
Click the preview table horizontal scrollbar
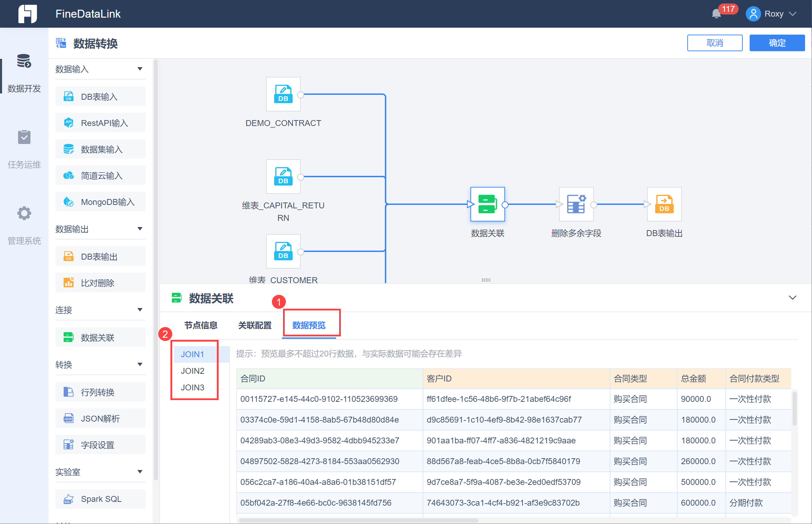359,520
